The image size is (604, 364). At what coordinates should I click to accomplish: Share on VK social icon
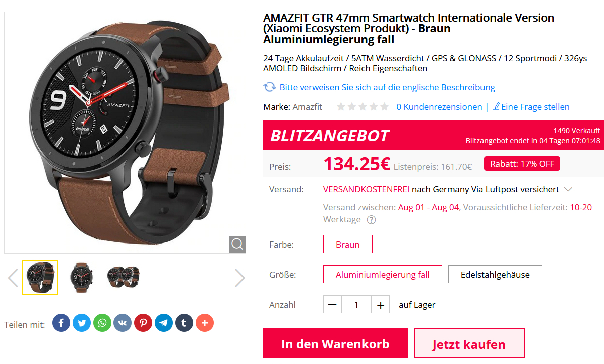123,323
